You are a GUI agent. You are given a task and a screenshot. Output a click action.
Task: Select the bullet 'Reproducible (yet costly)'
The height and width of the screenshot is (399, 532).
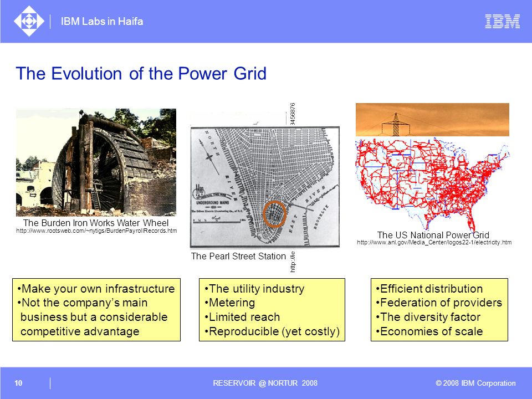(272, 331)
